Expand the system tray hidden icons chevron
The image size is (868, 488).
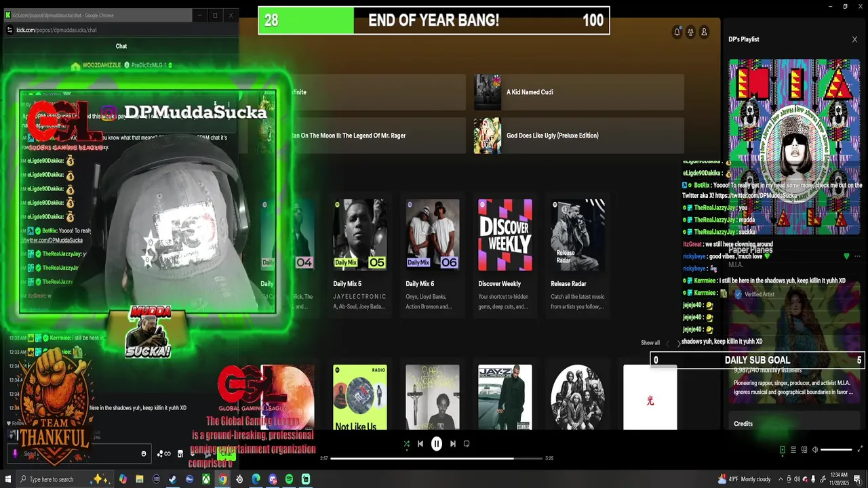point(781,479)
